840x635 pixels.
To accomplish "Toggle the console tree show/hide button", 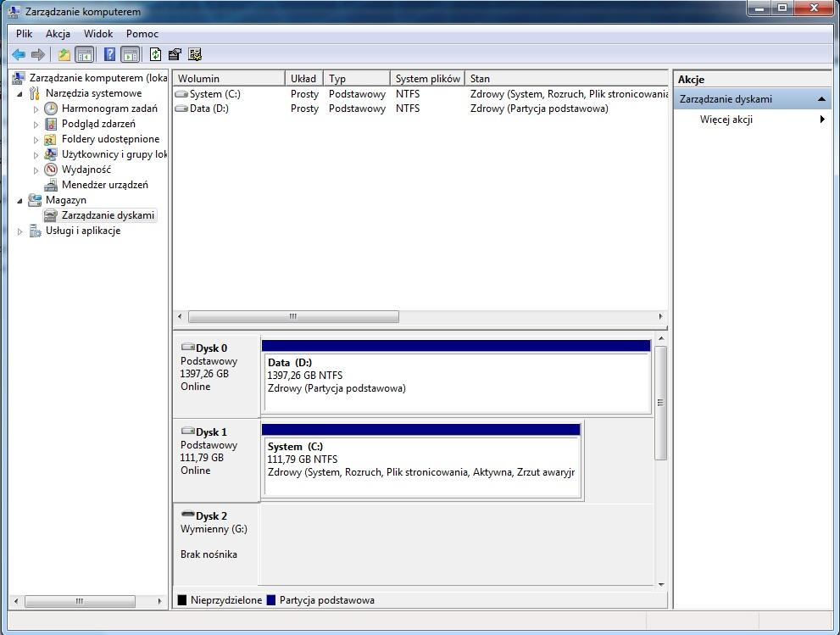I will 85,54.
